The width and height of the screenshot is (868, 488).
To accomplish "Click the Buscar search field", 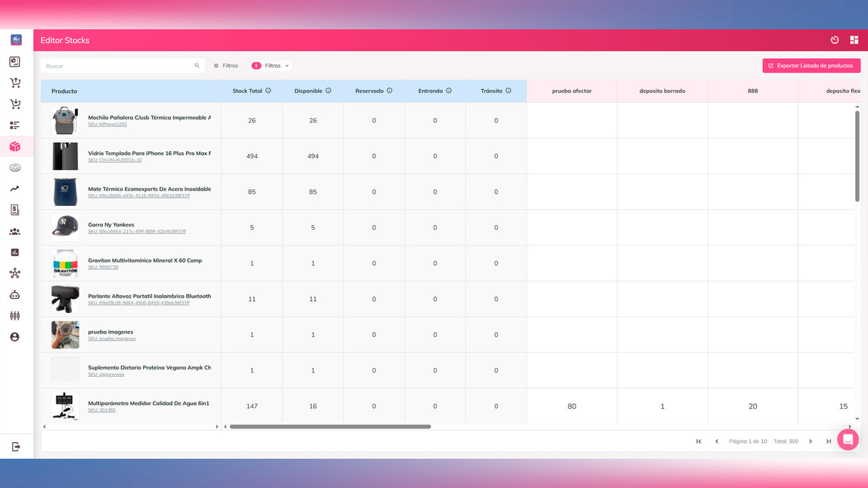I will (123, 66).
